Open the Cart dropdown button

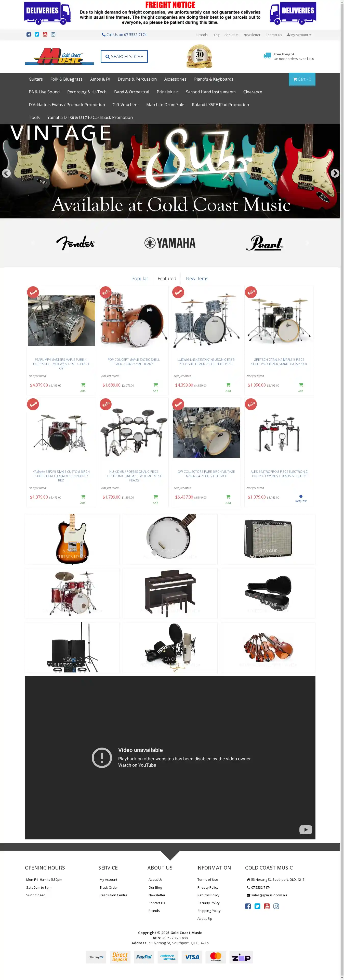pyautogui.click(x=302, y=79)
